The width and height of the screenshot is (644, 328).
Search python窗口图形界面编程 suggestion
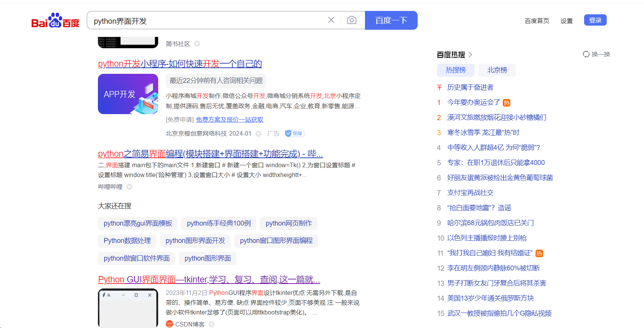276,241
